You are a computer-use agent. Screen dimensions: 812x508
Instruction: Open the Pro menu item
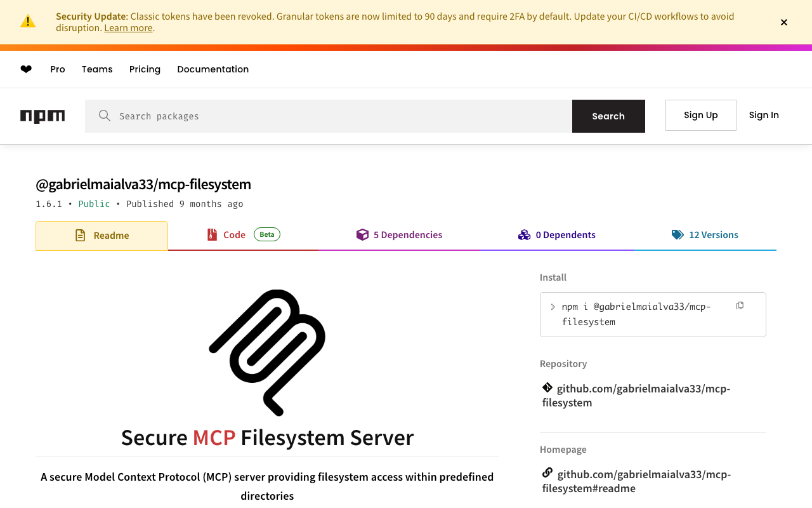click(58, 69)
